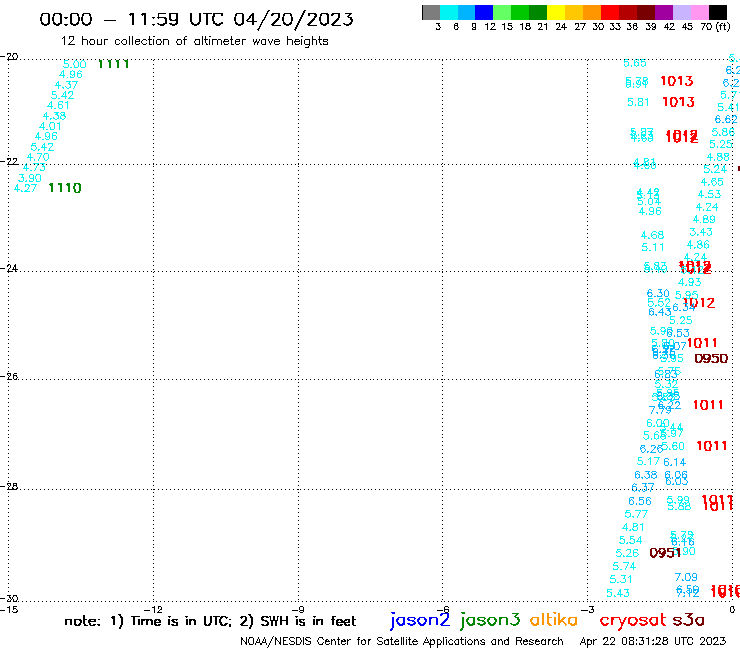Select the wave height value '6.14'
740x650 pixels.
[674, 462]
